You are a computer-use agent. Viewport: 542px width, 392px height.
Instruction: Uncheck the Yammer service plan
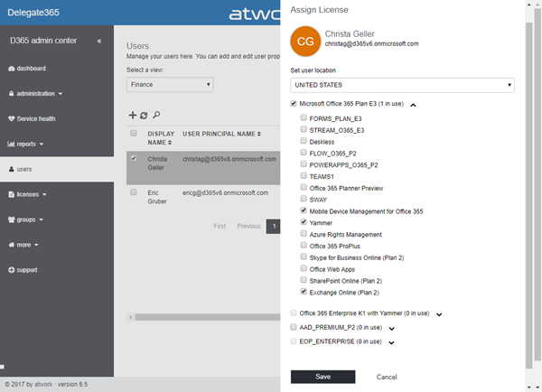point(304,222)
